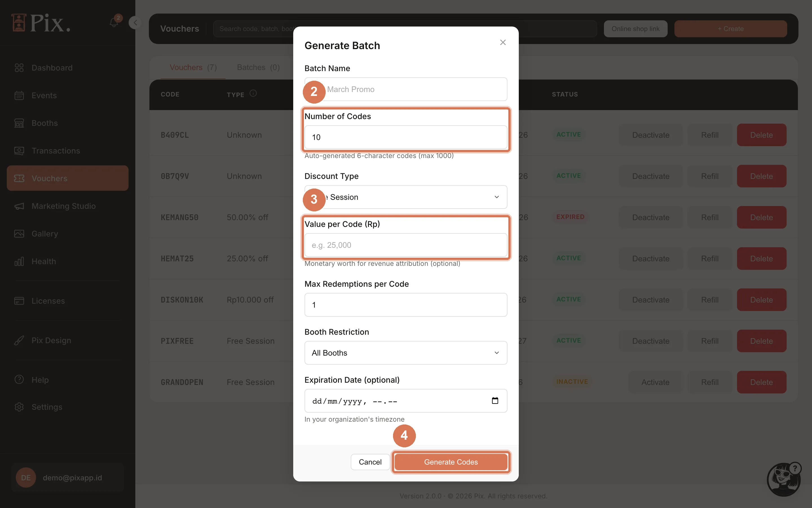
Task: Select the Vouchers (7) tab
Action: click(x=193, y=67)
